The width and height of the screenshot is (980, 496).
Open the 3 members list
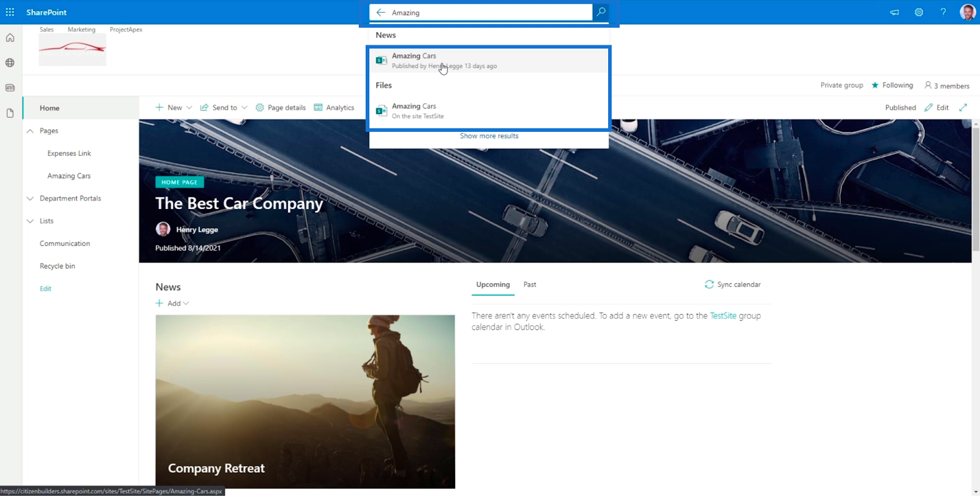pos(946,86)
